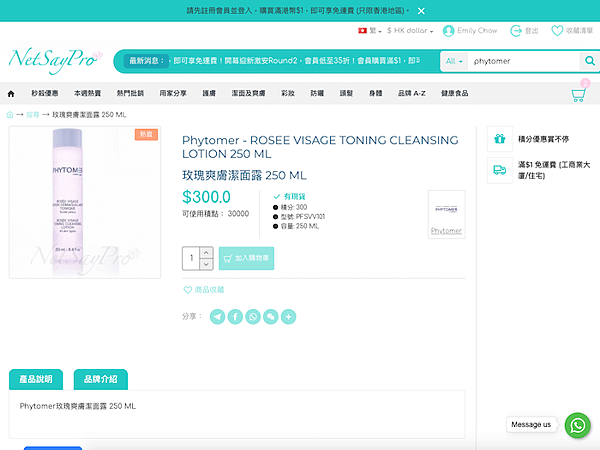Click the quantity input field
Viewport: 600px width, 450px height.
click(191, 258)
